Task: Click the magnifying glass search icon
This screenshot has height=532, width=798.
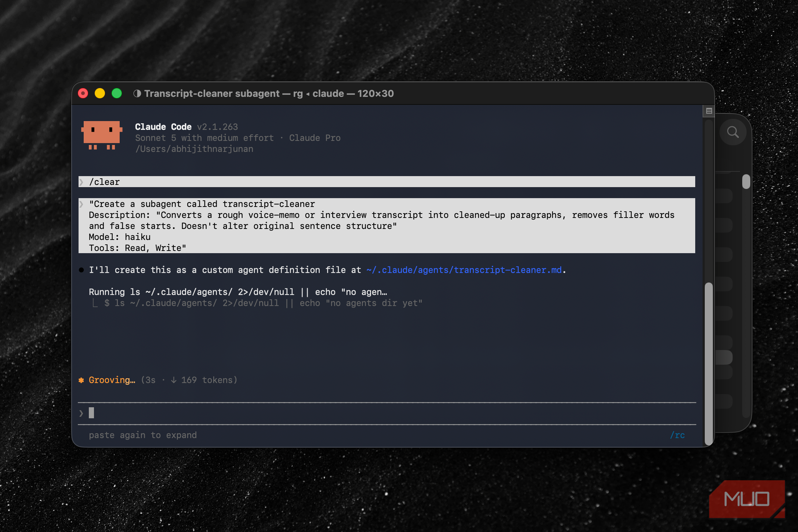Action: [733, 132]
